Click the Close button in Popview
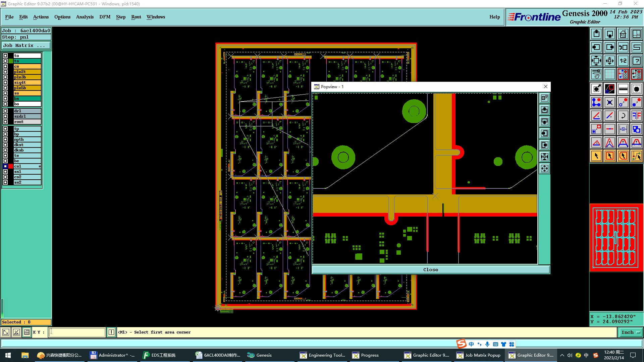This screenshot has height=362, width=644. pyautogui.click(x=430, y=269)
